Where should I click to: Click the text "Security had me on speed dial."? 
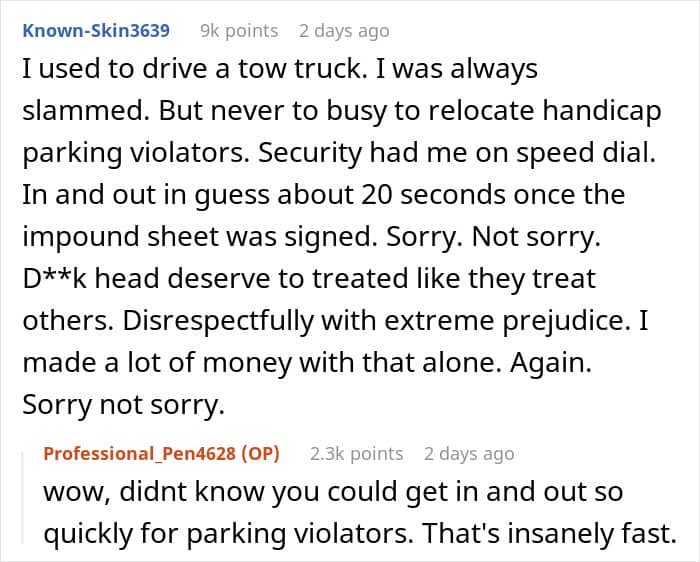coord(457,153)
